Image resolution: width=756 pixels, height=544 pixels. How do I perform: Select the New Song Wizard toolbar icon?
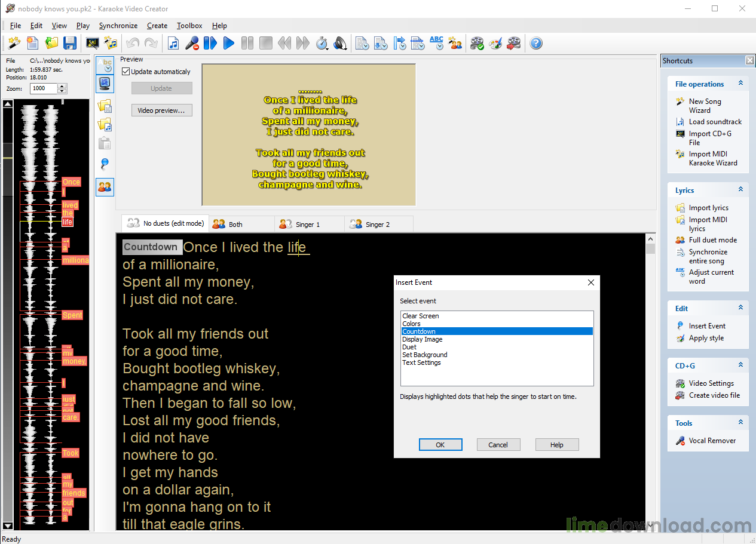13,43
